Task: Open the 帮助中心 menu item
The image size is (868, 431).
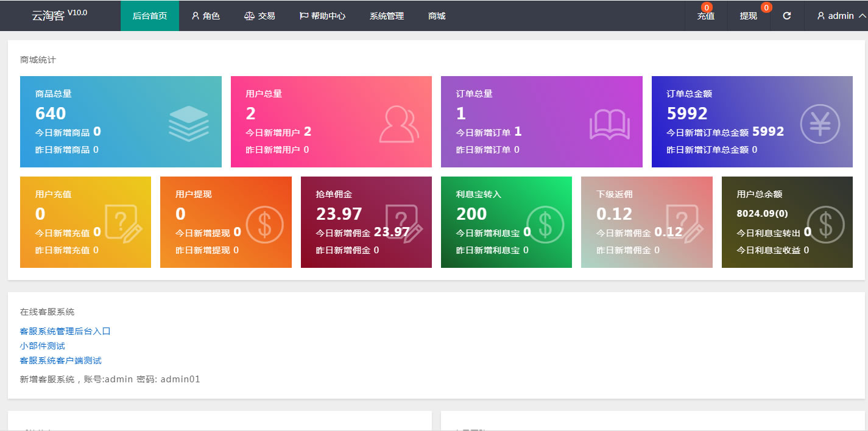Action: coord(322,16)
